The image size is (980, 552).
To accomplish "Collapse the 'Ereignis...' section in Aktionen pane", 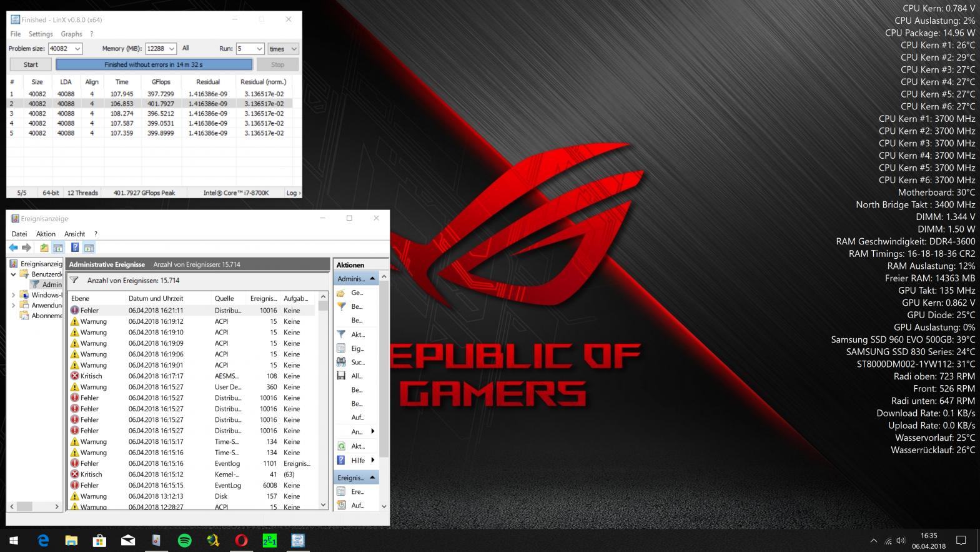I will (373, 478).
